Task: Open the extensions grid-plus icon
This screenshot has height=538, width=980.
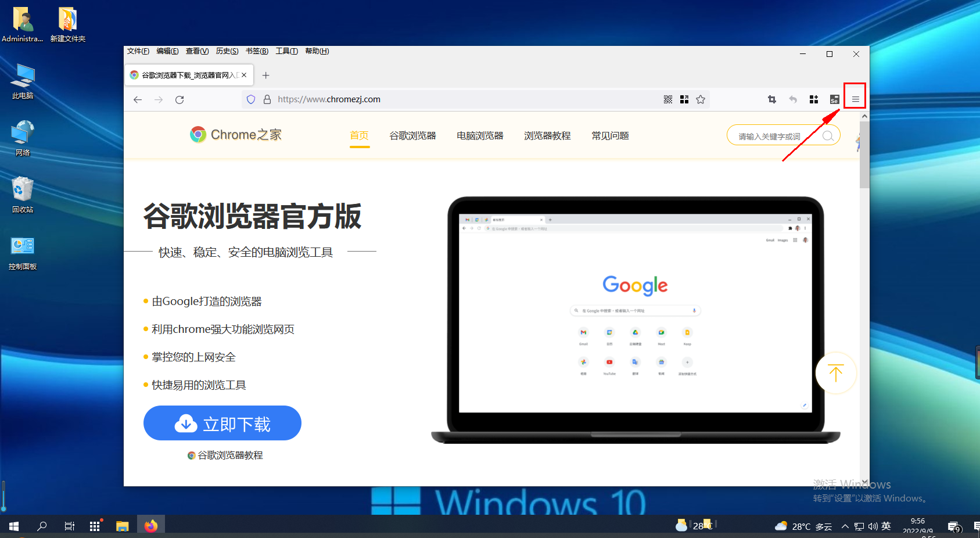Action: point(814,99)
